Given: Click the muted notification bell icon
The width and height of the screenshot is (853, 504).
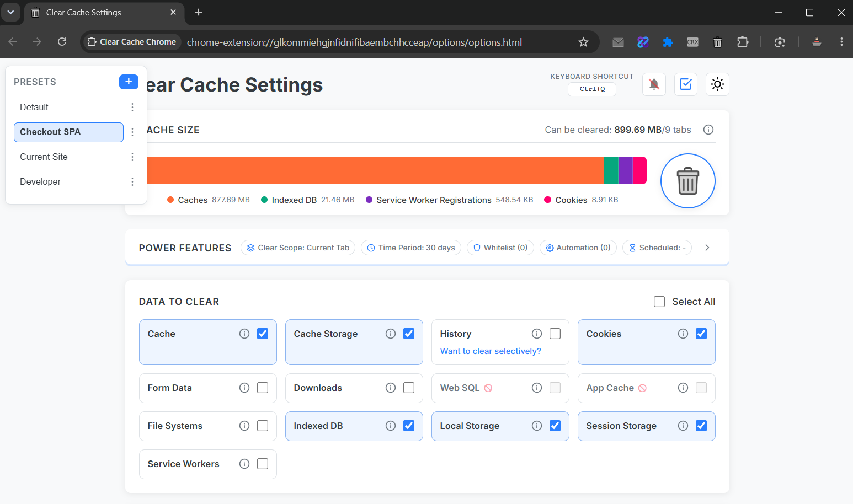Looking at the screenshot, I should (654, 84).
